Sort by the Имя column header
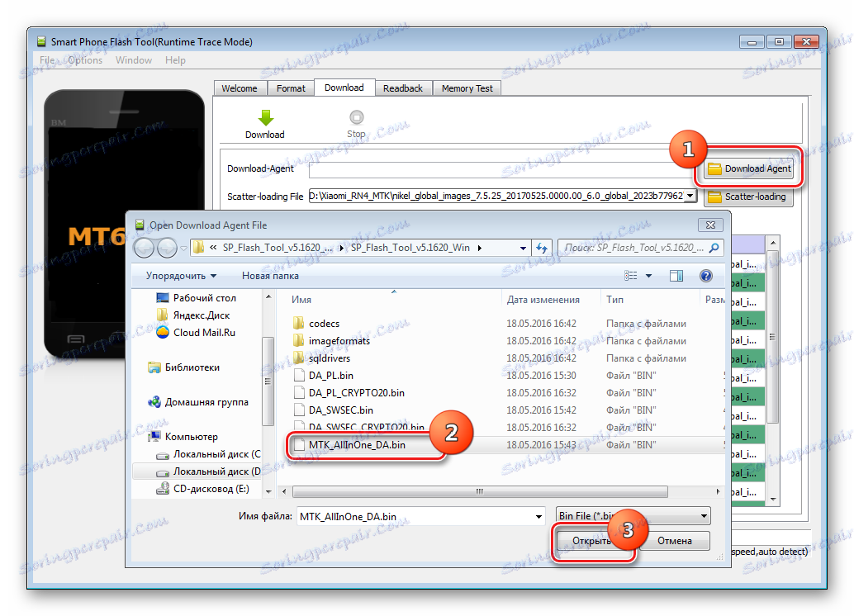 [301, 300]
